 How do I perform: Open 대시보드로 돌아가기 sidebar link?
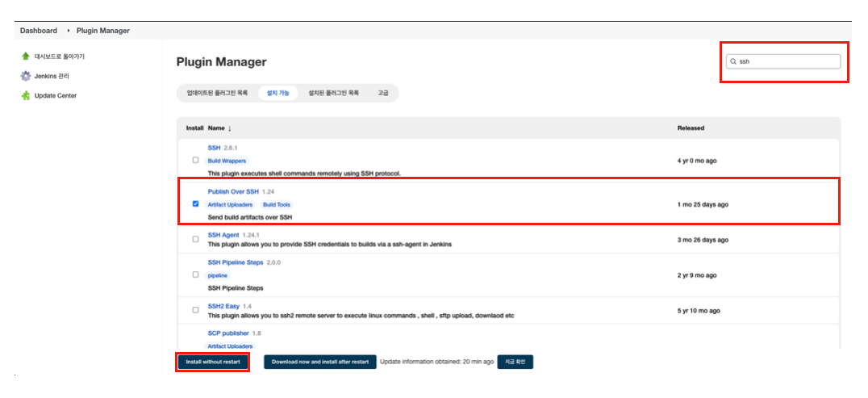click(x=59, y=57)
